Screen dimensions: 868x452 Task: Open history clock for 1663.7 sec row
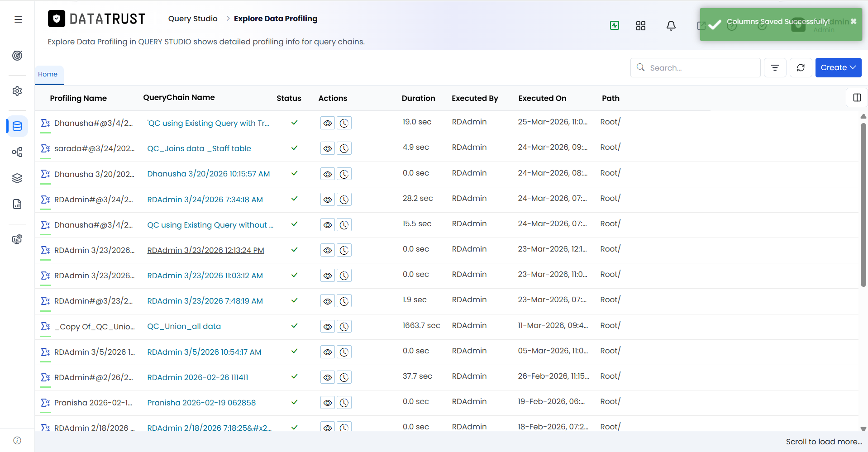pos(344,327)
